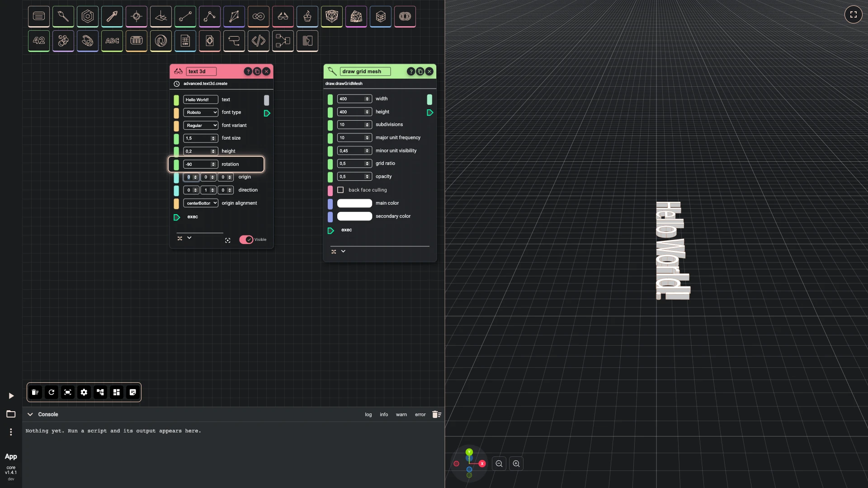Select the 3D glasses advanced category icon
The height and width of the screenshot is (488, 868).
point(283,17)
